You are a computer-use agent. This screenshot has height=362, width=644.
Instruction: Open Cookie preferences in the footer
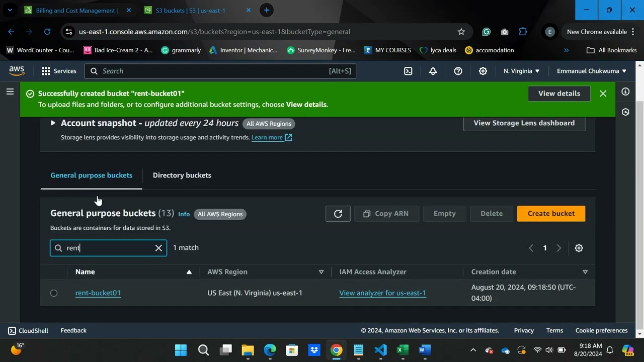tap(601, 331)
